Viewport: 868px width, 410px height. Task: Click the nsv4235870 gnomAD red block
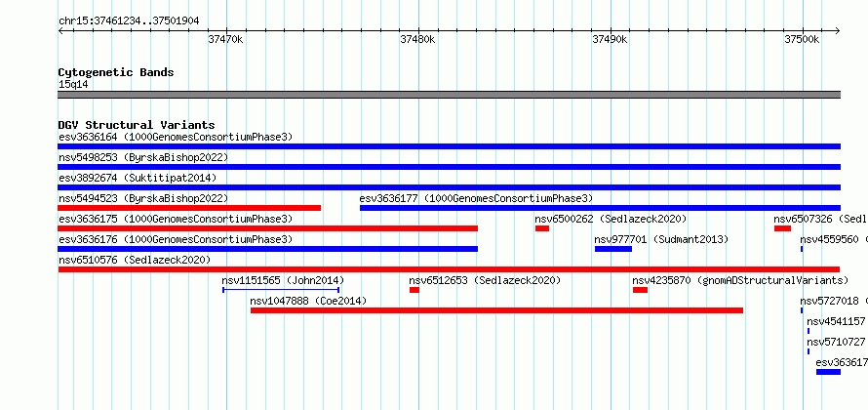[640, 290]
